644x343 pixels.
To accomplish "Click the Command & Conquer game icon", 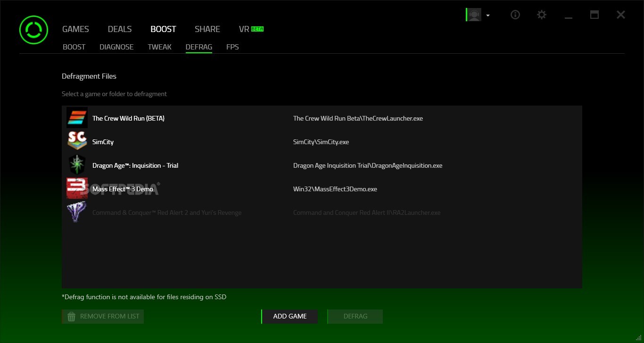I will (x=77, y=212).
